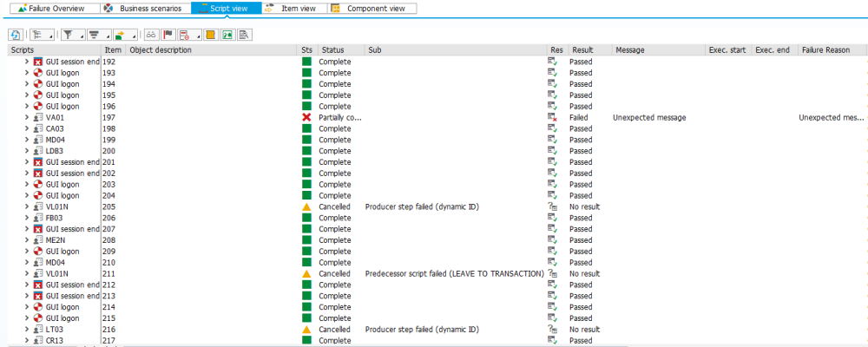Open the sort levels dropdown
Image resolution: width=868 pixels, height=347 pixels.
click(x=98, y=35)
